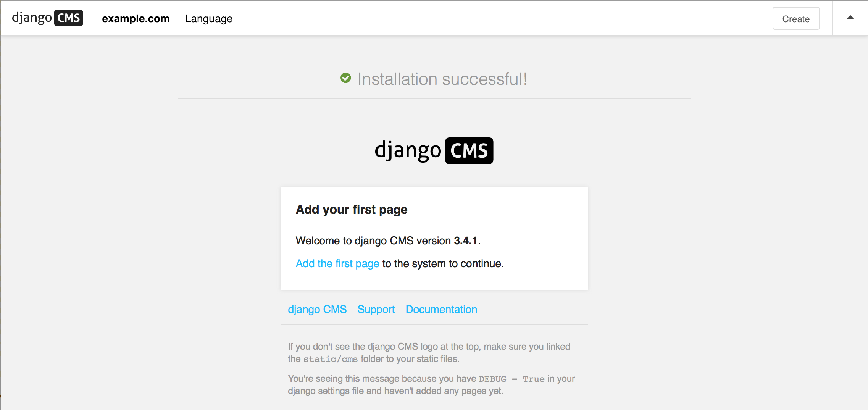The width and height of the screenshot is (868, 410).
Task: Click the static/cms code text
Action: pyautogui.click(x=330, y=359)
